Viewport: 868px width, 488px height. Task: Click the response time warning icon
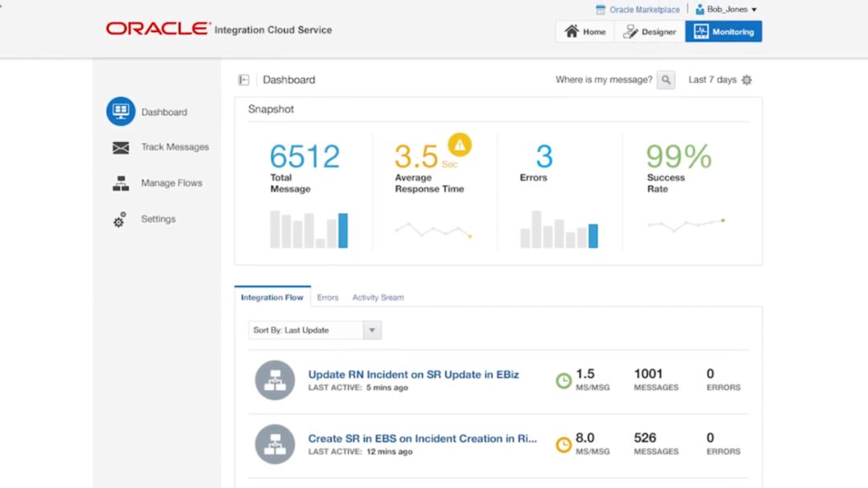(x=460, y=145)
